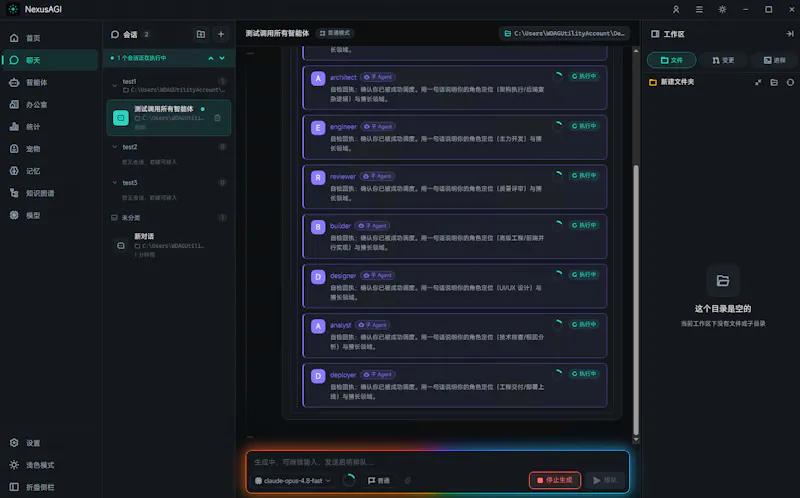Viewport: 800px width, 498px height.
Task: Click the purple B avatar of builder
Action: (x=318, y=227)
